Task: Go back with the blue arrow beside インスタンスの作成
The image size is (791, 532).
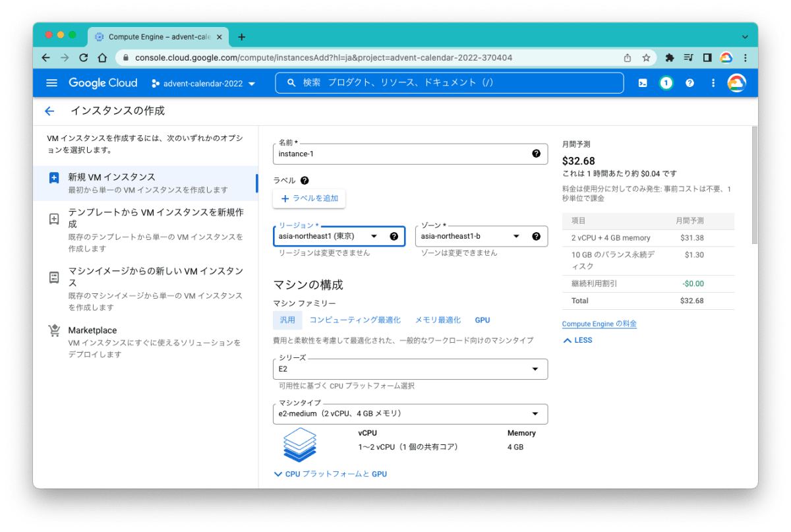Action: tap(49, 111)
